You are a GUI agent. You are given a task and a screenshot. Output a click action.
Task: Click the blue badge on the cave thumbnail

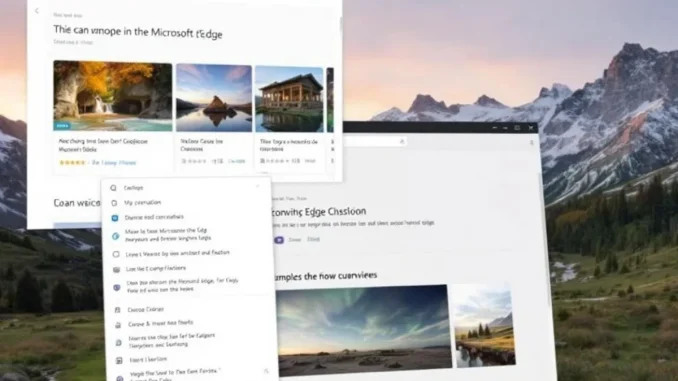click(x=62, y=126)
